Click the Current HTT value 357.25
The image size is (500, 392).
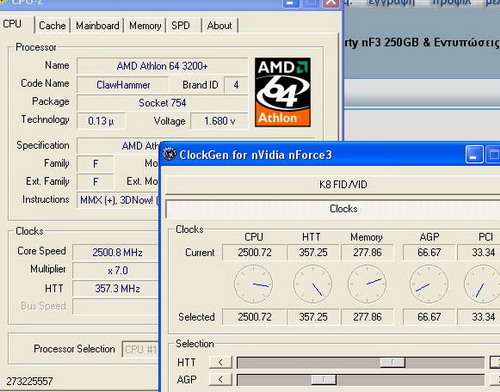(313, 252)
